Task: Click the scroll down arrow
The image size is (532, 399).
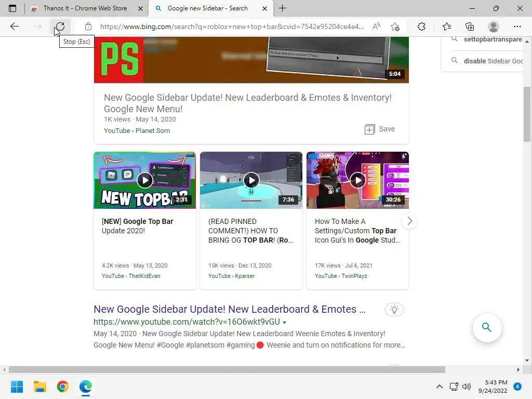Action: point(527,361)
